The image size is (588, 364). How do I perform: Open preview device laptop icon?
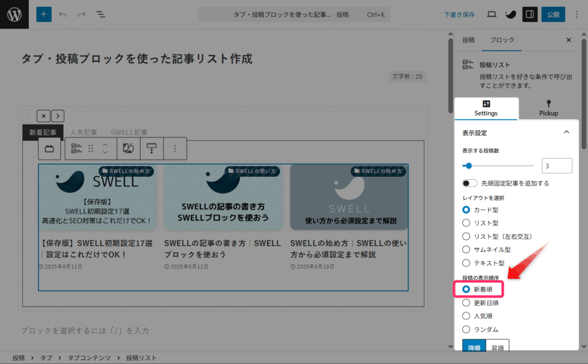(492, 14)
